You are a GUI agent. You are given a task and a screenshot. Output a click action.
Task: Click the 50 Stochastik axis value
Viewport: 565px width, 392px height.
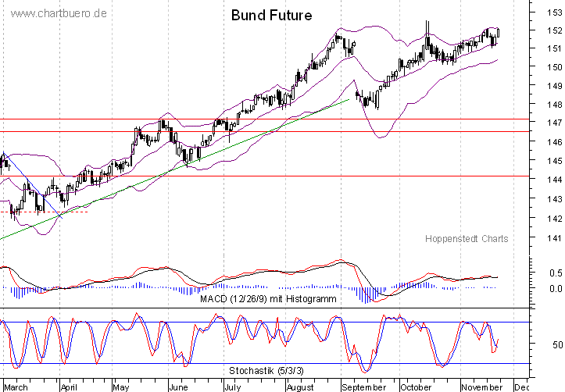557,344
